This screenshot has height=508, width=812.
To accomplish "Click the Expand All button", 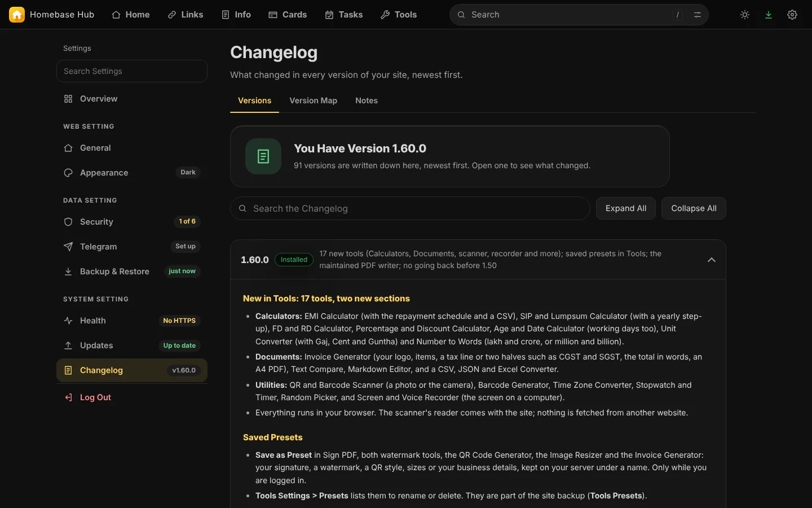I will 626,208.
